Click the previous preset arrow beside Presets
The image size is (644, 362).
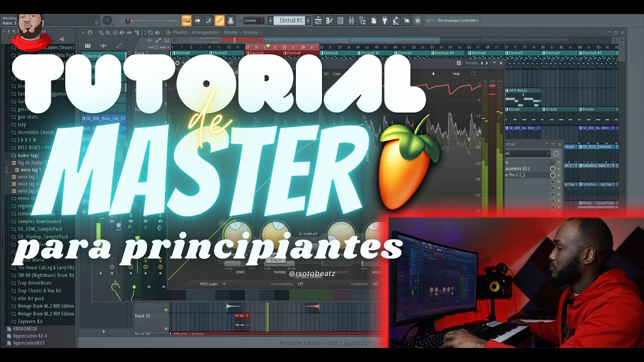point(482,63)
